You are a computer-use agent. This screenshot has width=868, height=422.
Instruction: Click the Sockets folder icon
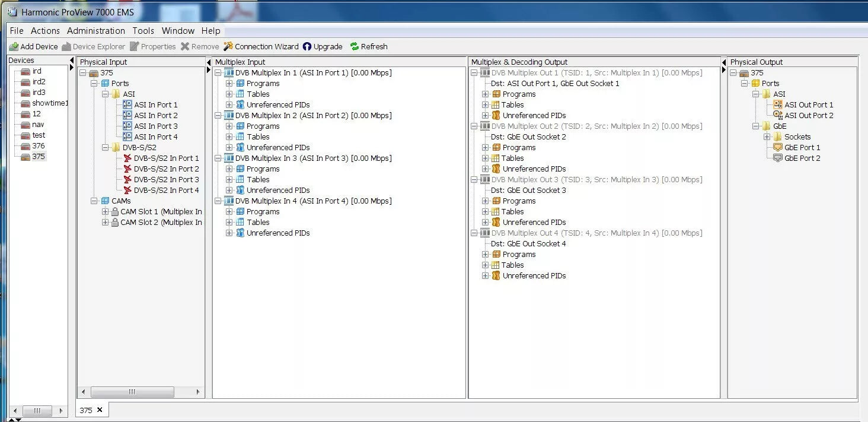778,137
